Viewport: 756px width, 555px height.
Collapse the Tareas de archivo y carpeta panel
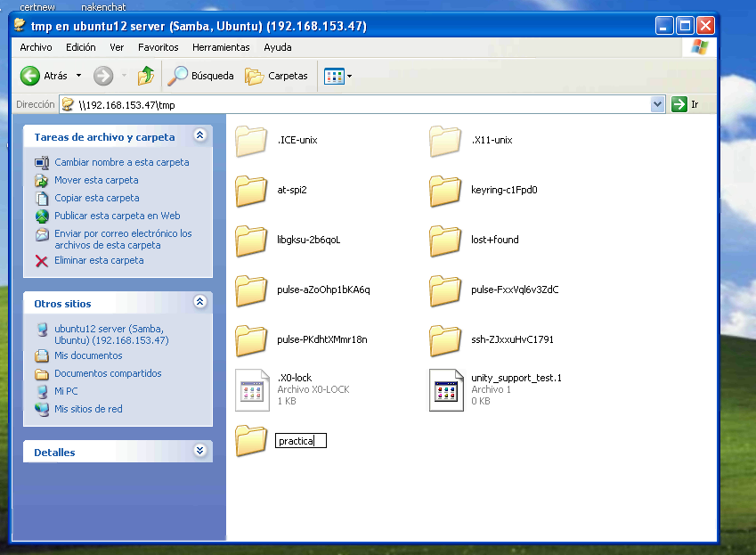point(199,136)
